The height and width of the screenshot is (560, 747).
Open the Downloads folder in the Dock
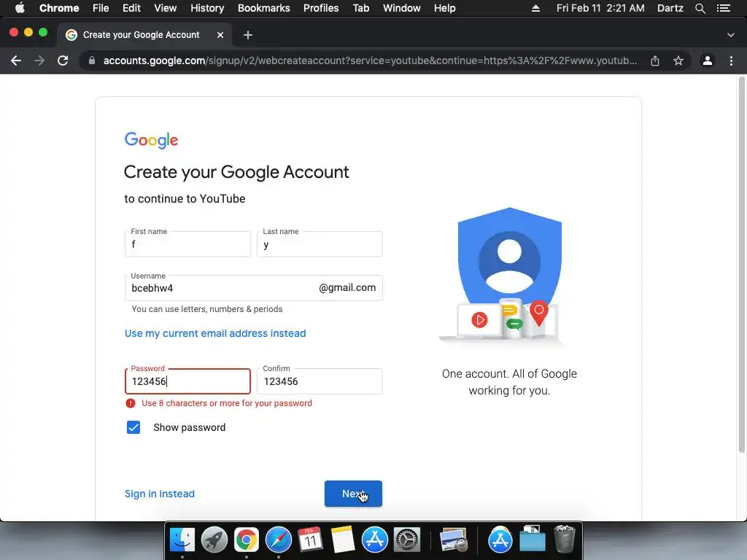[532, 540]
